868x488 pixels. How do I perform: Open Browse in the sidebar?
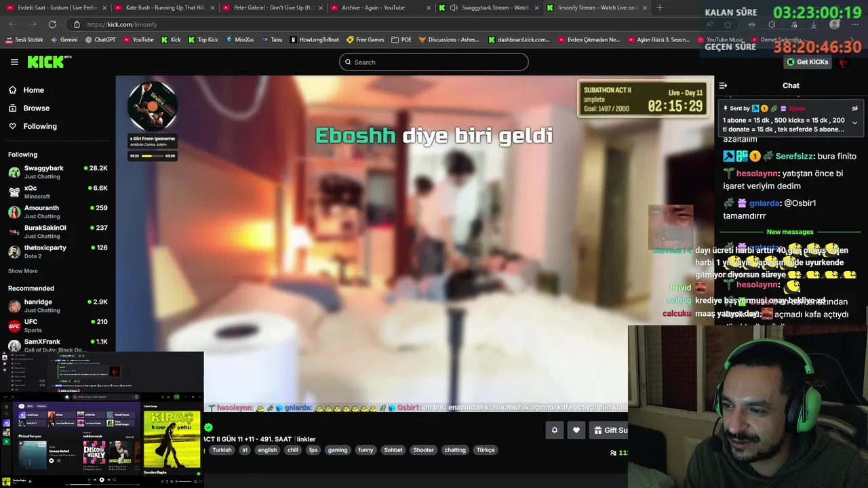(x=36, y=108)
